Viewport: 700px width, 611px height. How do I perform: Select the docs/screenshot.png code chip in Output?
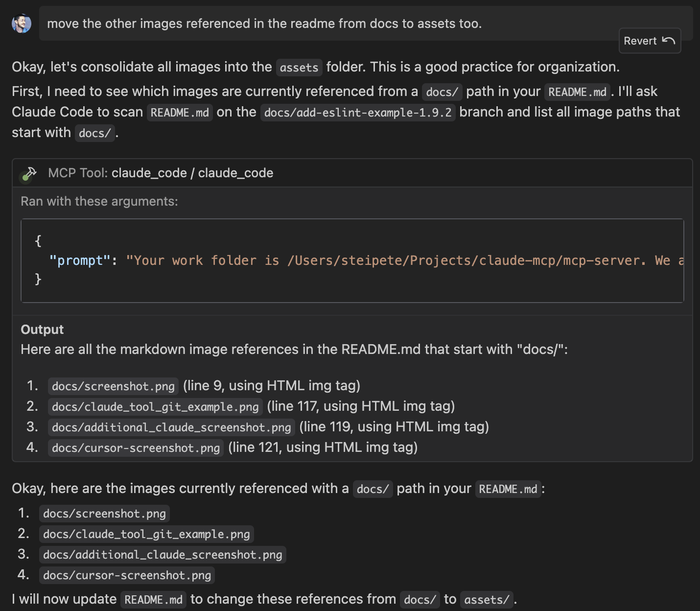pos(113,386)
